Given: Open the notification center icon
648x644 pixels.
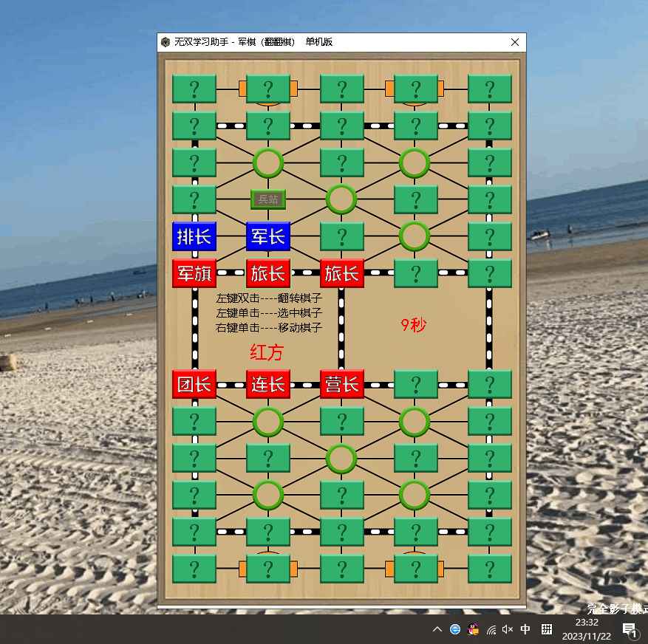Looking at the screenshot, I should pos(630,629).
